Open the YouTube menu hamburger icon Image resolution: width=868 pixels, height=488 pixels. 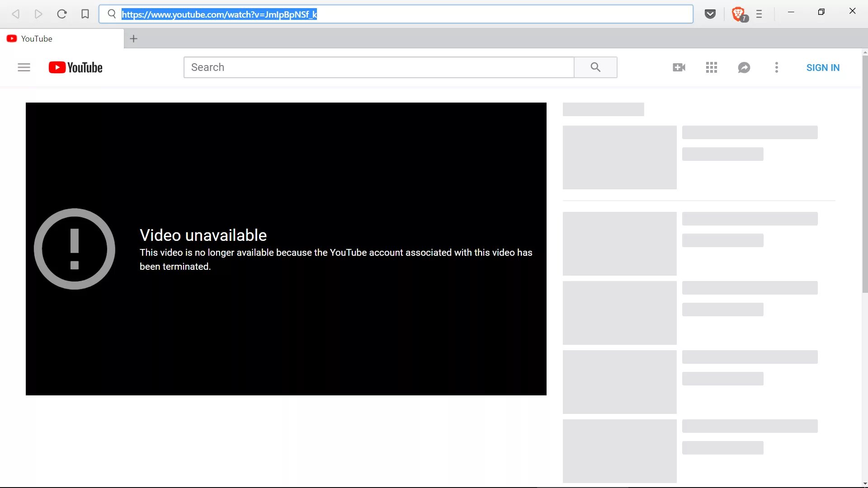[24, 67]
